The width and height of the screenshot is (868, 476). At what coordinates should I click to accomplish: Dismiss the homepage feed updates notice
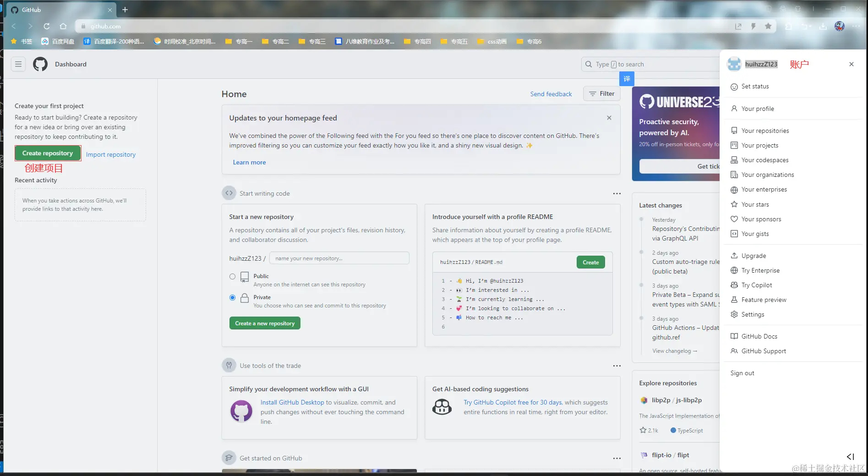click(x=609, y=118)
